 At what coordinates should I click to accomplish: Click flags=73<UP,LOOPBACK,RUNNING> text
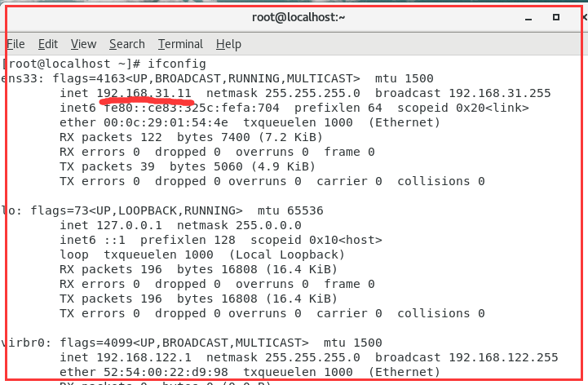coord(136,210)
